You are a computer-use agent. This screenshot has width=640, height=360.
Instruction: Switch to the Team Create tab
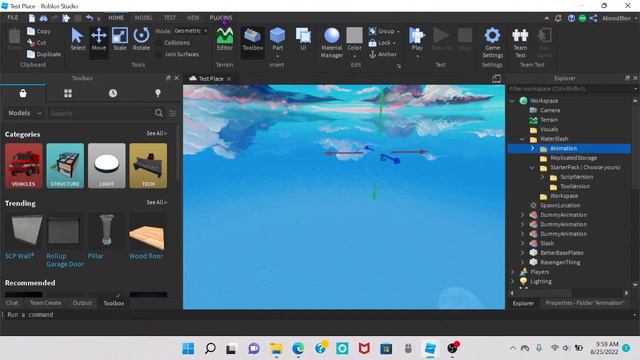[x=45, y=303]
